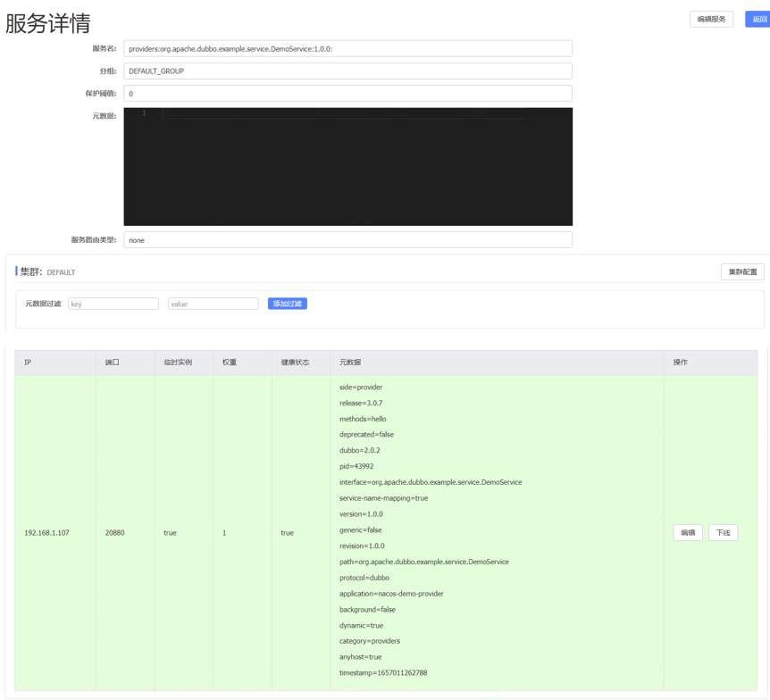The height and width of the screenshot is (700, 770).
Task: Click the 权重 column header
Action: pyautogui.click(x=230, y=362)
